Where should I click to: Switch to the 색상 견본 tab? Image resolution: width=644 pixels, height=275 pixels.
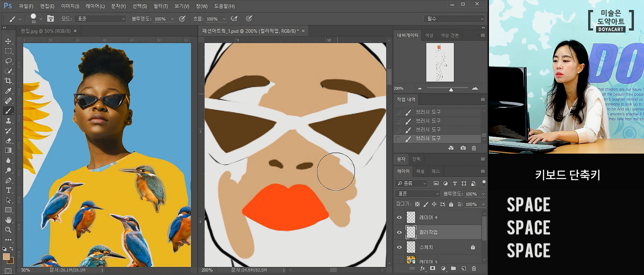(449, 35)
